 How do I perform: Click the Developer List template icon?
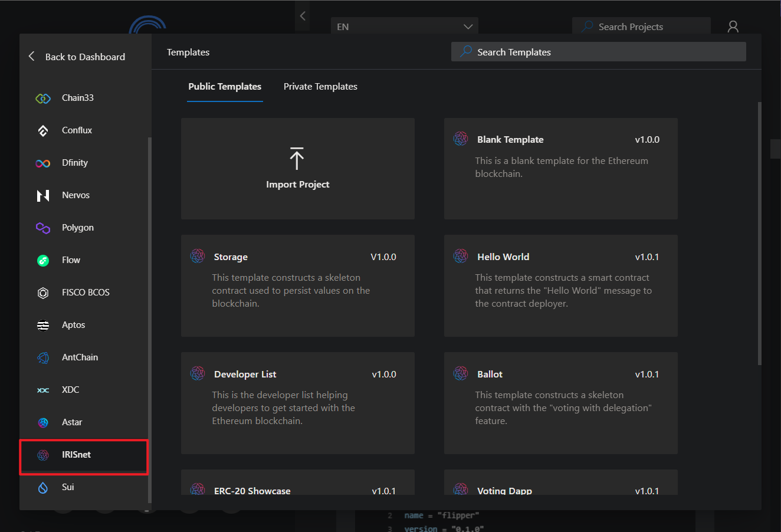click(x=198, y=373)
